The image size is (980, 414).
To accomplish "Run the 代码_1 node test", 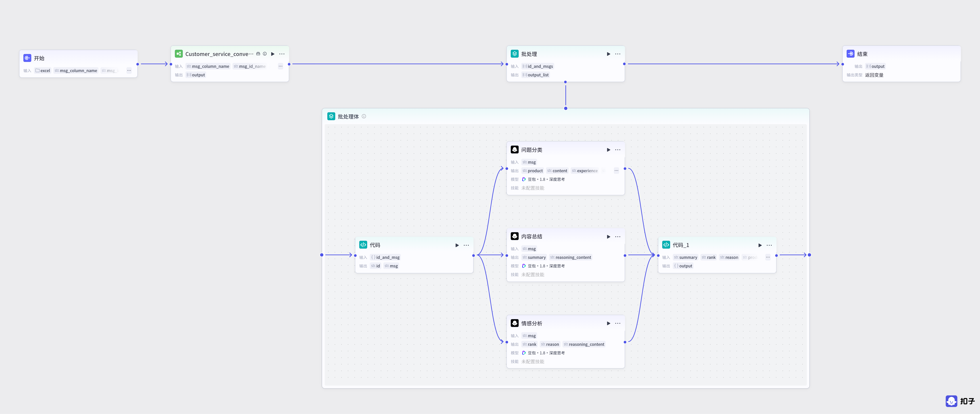I will (x=760, y=245).
